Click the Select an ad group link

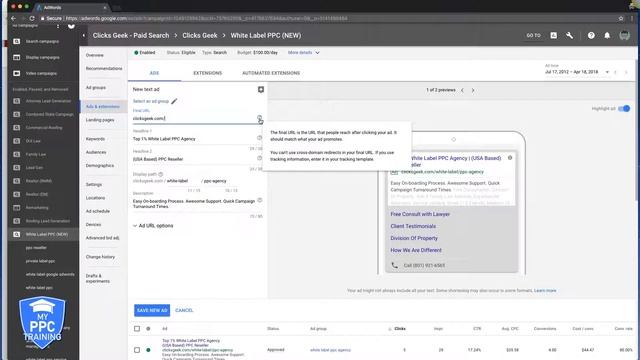pyautogui.click(x=151, y=101)
